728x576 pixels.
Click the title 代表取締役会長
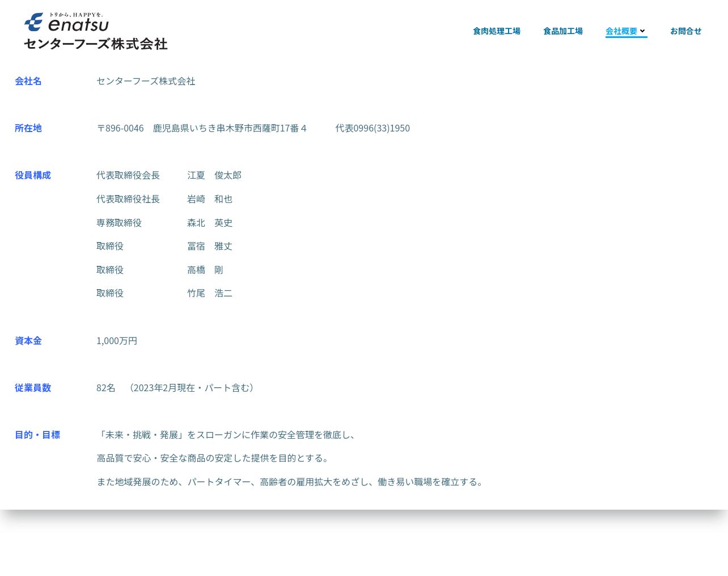click(128, 175)
